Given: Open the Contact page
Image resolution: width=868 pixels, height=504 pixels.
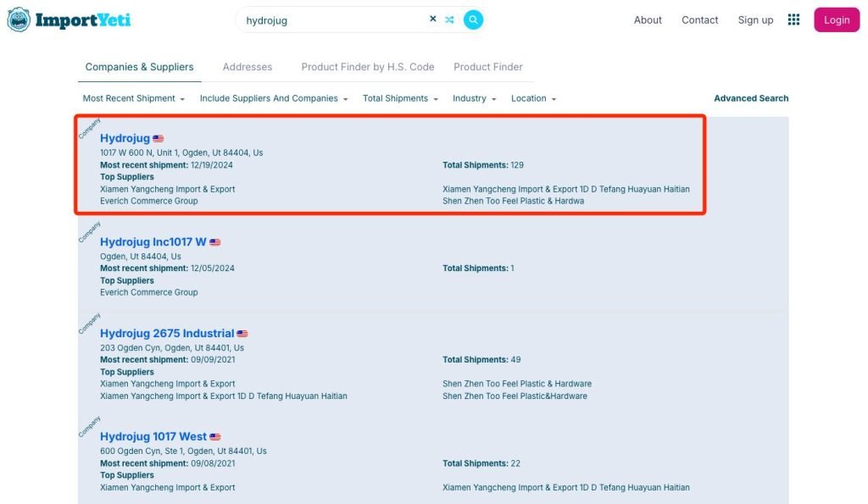Looking at the screenshot, I should (x=699, y=20).
